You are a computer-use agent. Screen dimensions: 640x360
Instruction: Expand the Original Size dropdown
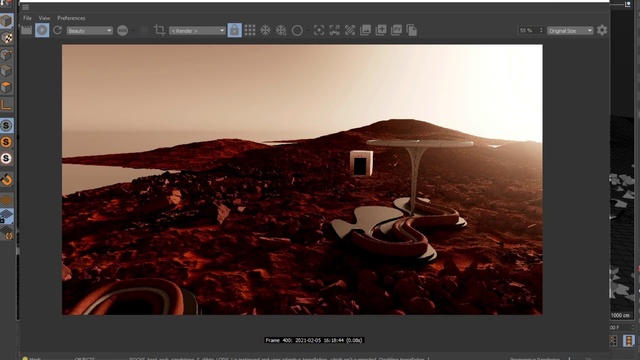570,31
